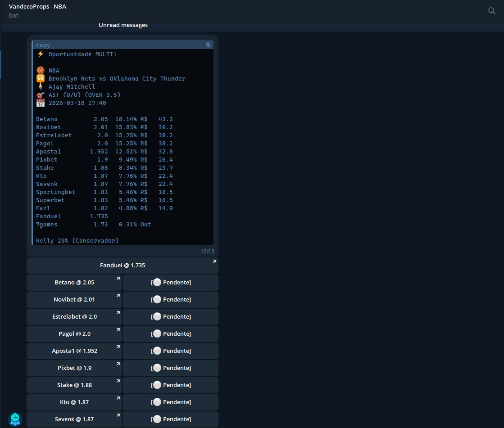Toggle Pendente status for the Stake row

(171, 385)
